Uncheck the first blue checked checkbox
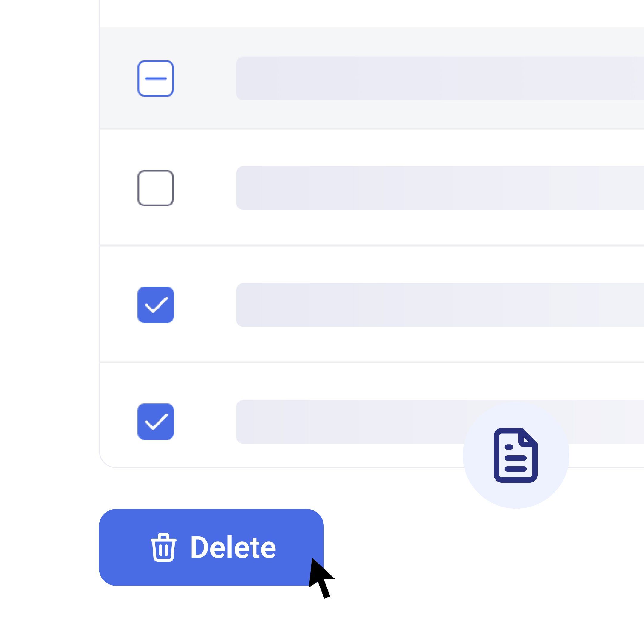 pyautogui.click(x=156, y=305)
